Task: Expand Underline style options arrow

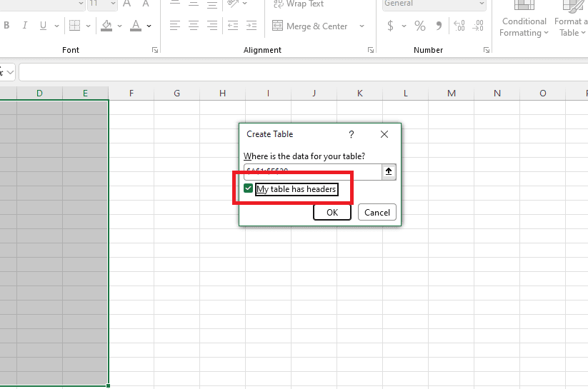Action: click(x=56, y=26)
